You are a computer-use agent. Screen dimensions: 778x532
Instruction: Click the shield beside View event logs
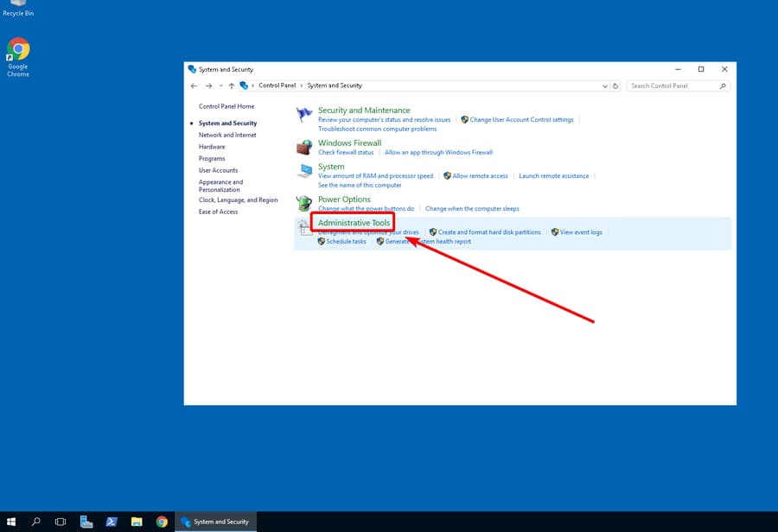[554, 231]
